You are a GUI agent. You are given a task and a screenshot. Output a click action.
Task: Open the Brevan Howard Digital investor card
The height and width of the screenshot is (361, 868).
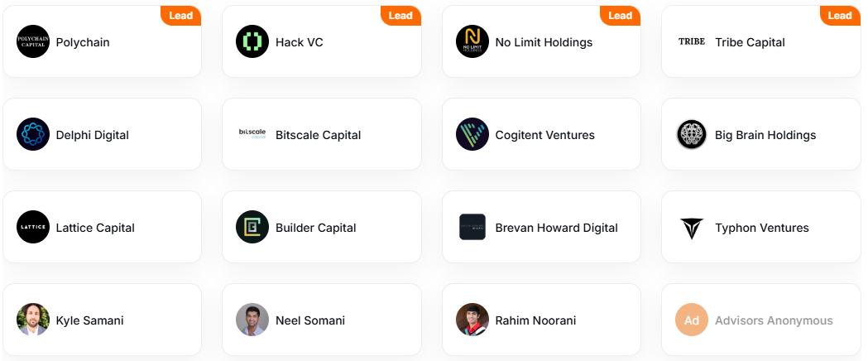pyautogui.click(x=541, y=227)
